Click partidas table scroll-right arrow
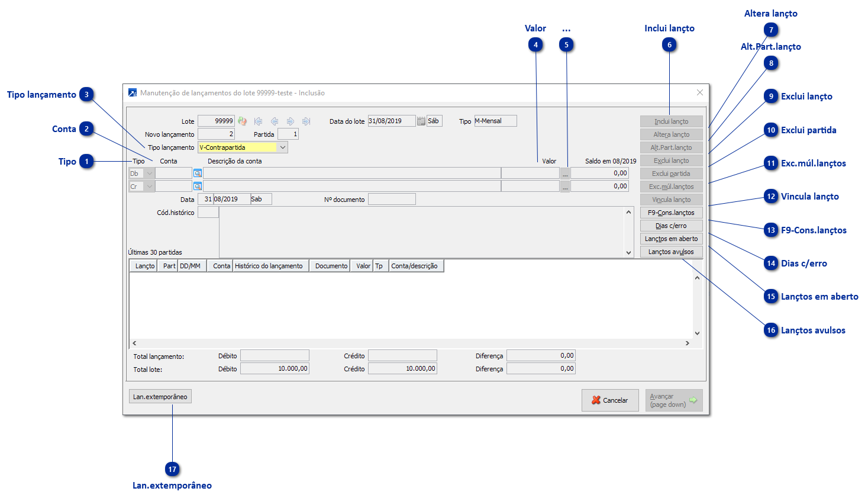 [x=688, y=343]
